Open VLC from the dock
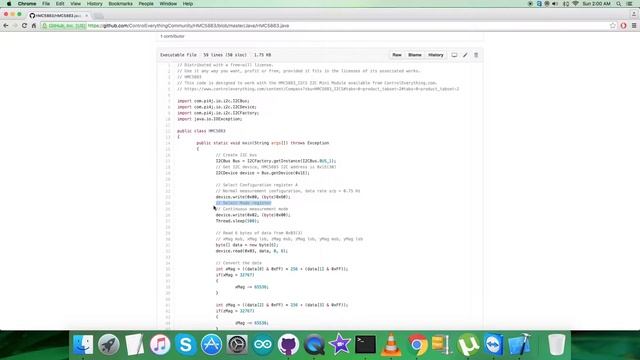The image size is (640, 360). (391, 345)
